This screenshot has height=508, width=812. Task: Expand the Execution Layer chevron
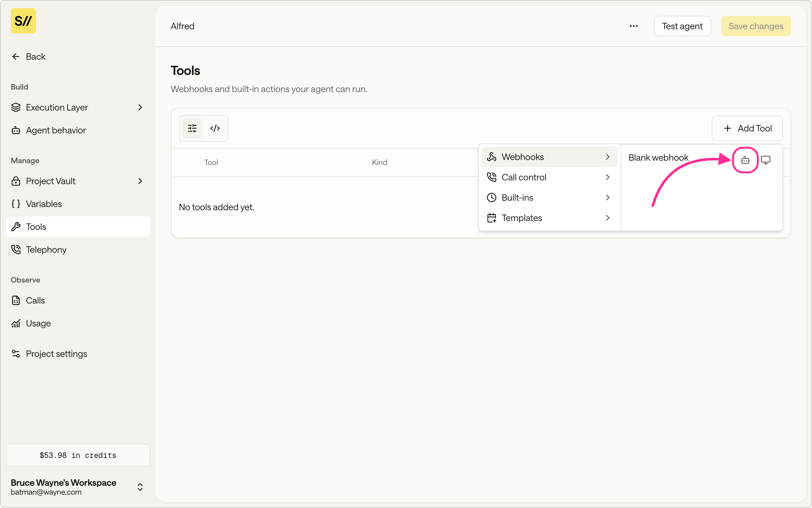pyautogui.click(x=140, y=107)
